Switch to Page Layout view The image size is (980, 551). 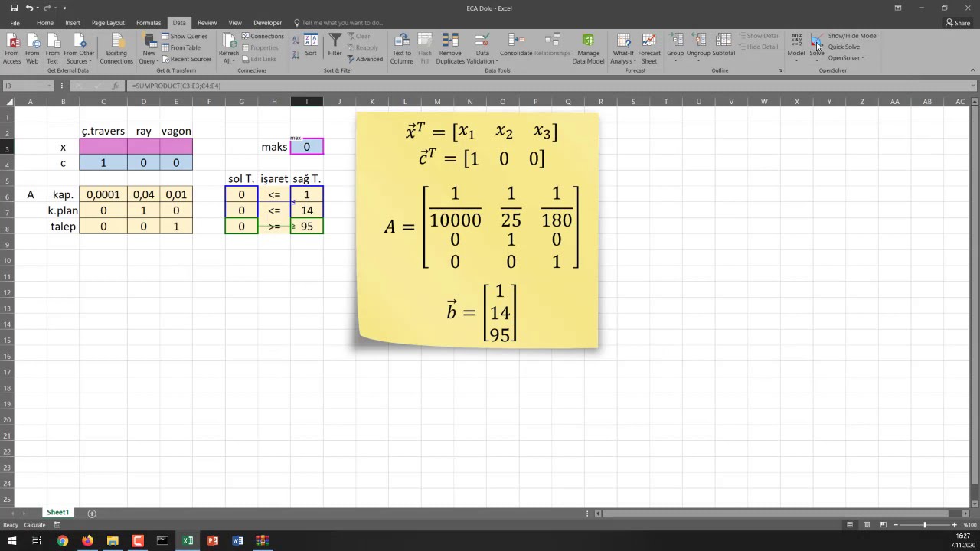click(867, 525)
